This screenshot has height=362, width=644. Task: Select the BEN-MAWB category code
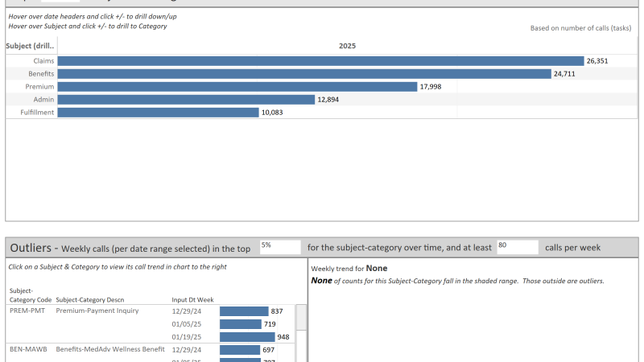pos(28,349)
